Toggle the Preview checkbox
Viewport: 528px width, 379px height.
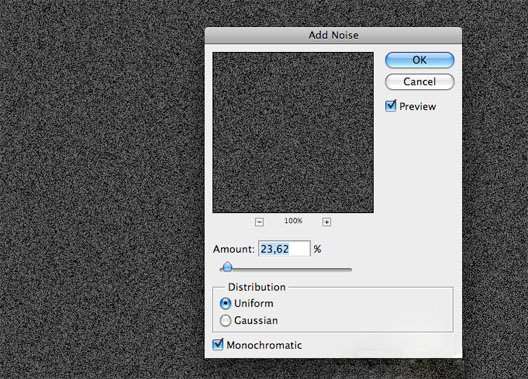[391, 106]
